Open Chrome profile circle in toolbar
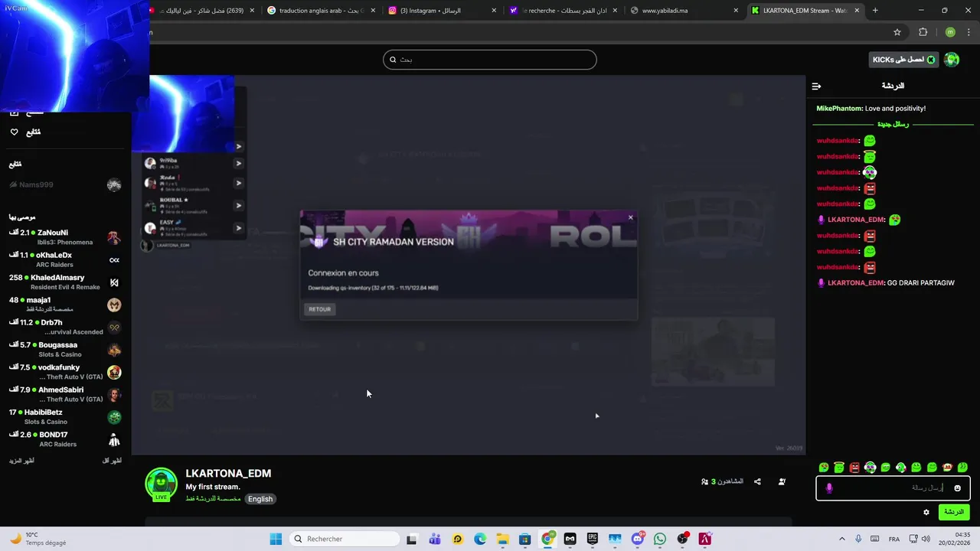Viewport: 980px width, 551px height. pos(950,32)
